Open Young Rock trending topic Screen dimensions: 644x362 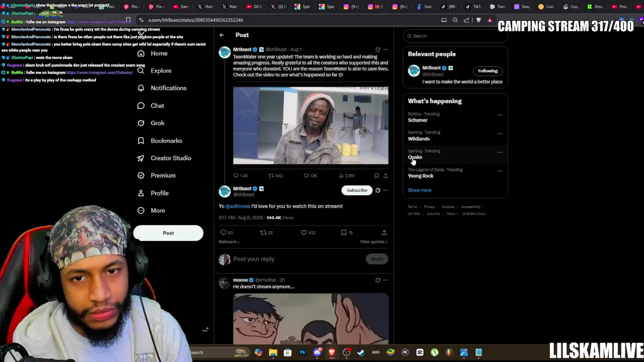(421, 176)
